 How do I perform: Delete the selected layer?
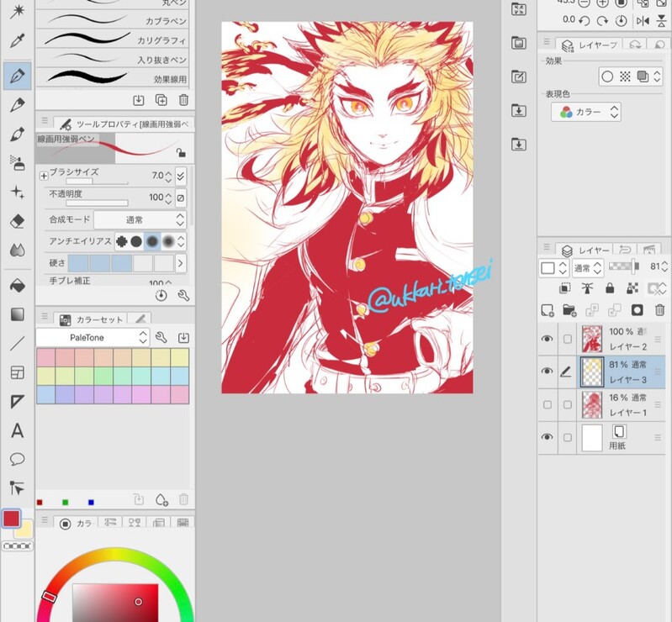pyautogui.click(x=660, y=309)
